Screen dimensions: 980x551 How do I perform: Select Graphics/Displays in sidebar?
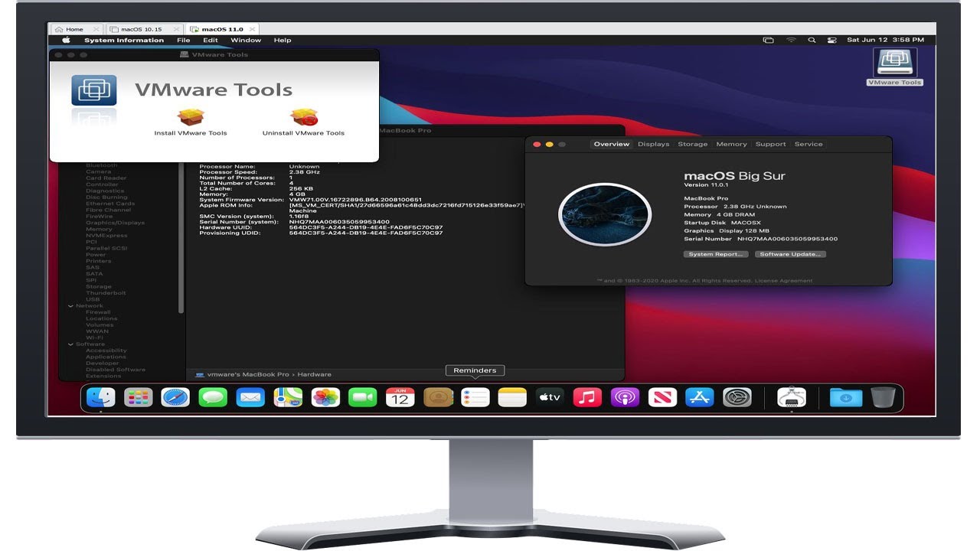(x=115, y=223)
